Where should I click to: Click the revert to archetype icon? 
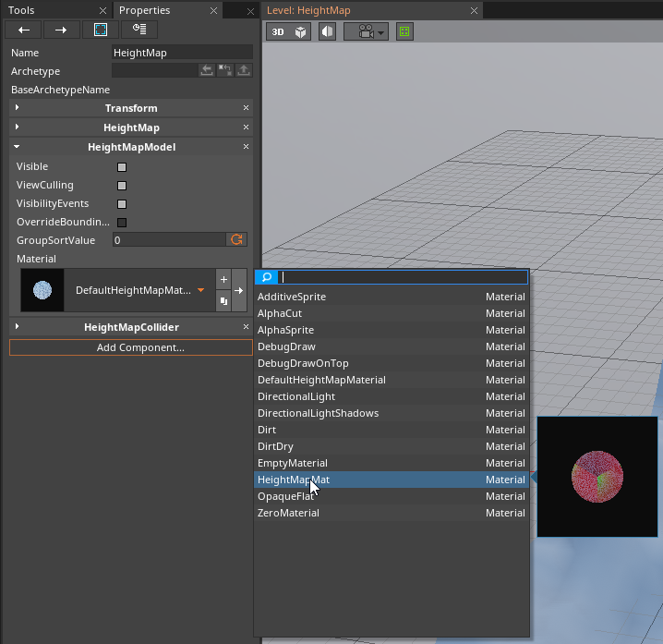coord(206,70)
